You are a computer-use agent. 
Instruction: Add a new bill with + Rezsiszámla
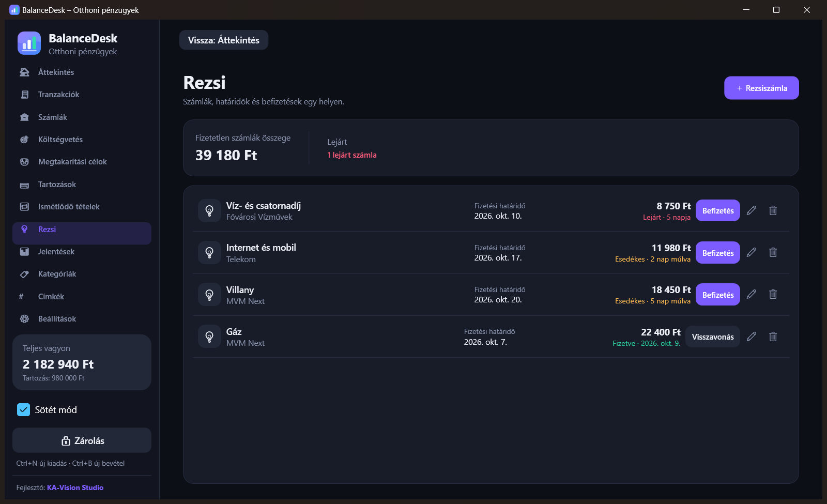761,88
